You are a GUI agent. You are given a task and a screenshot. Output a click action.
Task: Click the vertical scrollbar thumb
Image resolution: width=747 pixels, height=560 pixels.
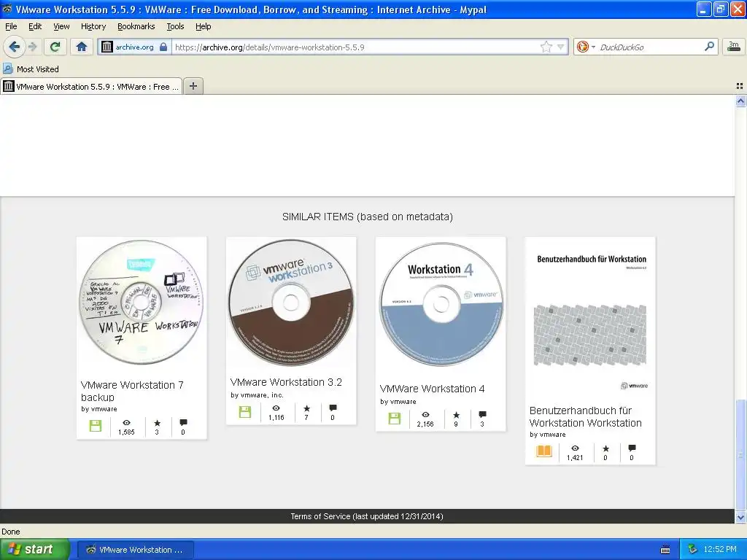pos(741,455)
